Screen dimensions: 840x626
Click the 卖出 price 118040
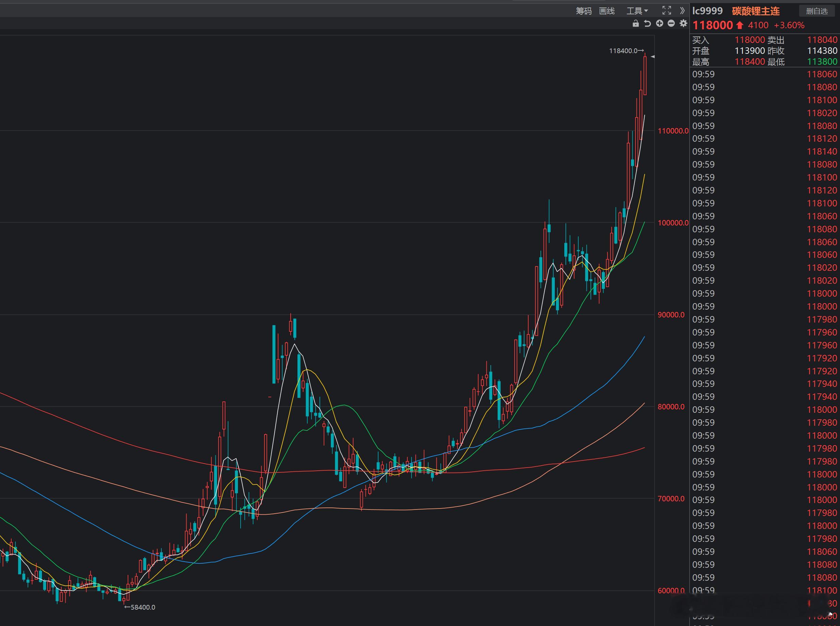click(822, 40)
